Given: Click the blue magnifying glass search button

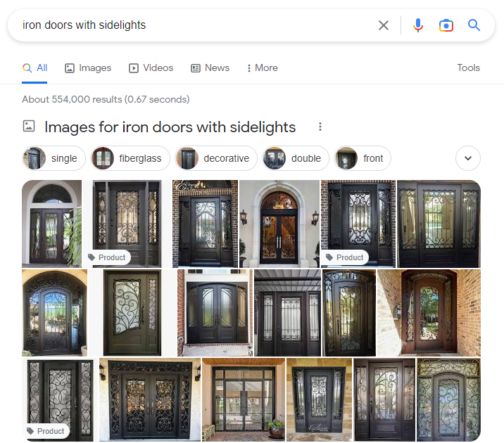Looking at the screenshot, I should click(x=474, y=25).
